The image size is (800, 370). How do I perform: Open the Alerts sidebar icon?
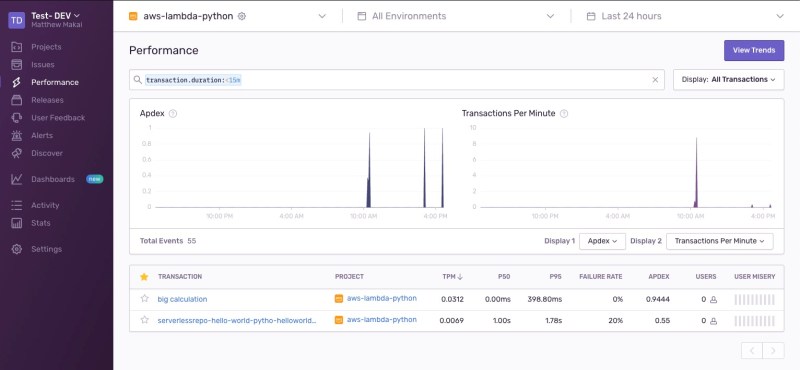(17, 135)
